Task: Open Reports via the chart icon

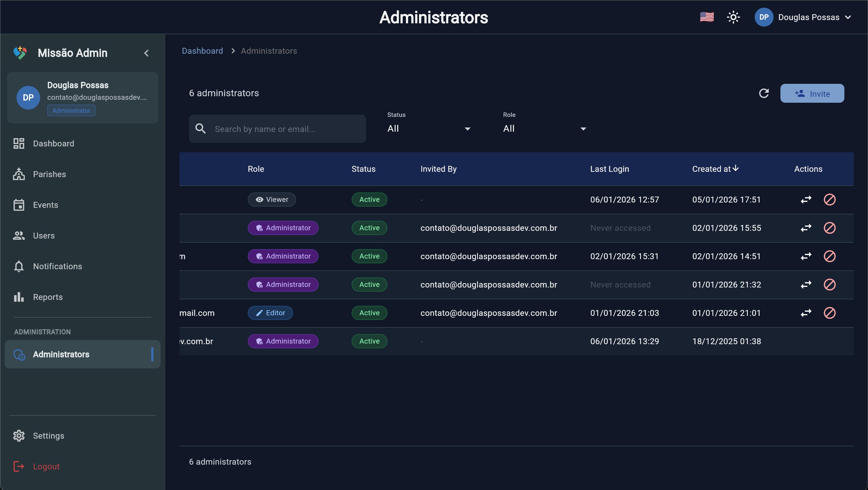Action: point(18,297)
